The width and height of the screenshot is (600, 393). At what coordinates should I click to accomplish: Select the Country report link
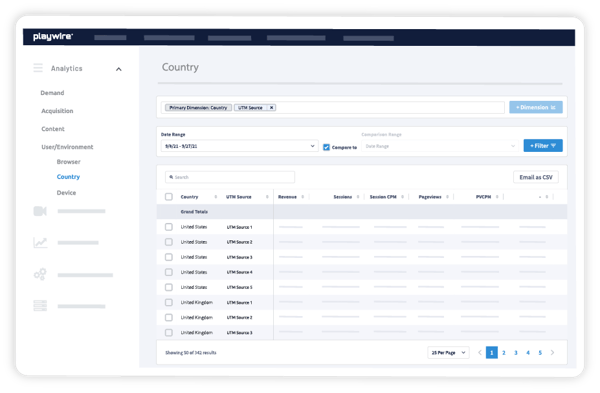click(68, 177)
